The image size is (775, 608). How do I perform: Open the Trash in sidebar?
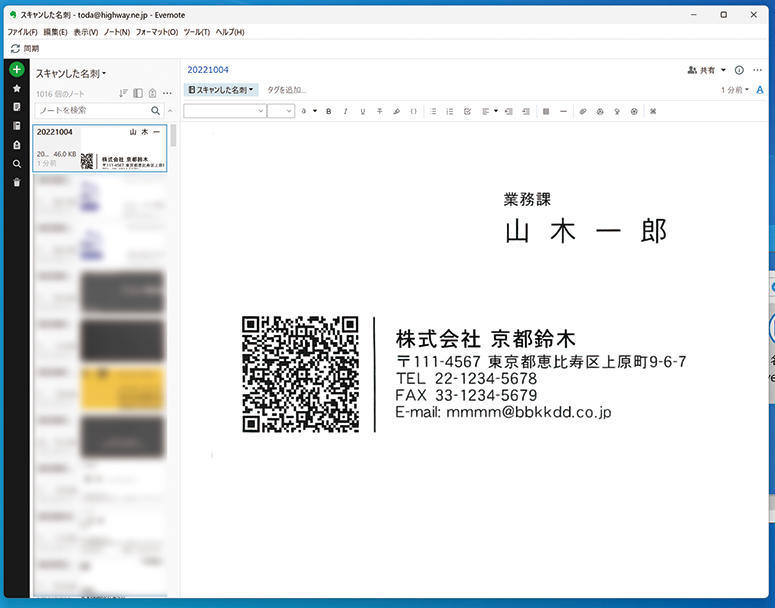(16, 182)
